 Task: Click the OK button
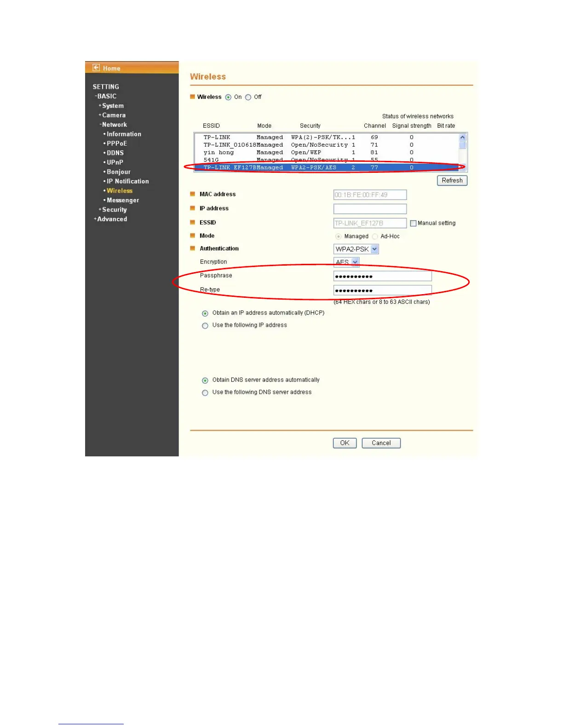[345, 443]
